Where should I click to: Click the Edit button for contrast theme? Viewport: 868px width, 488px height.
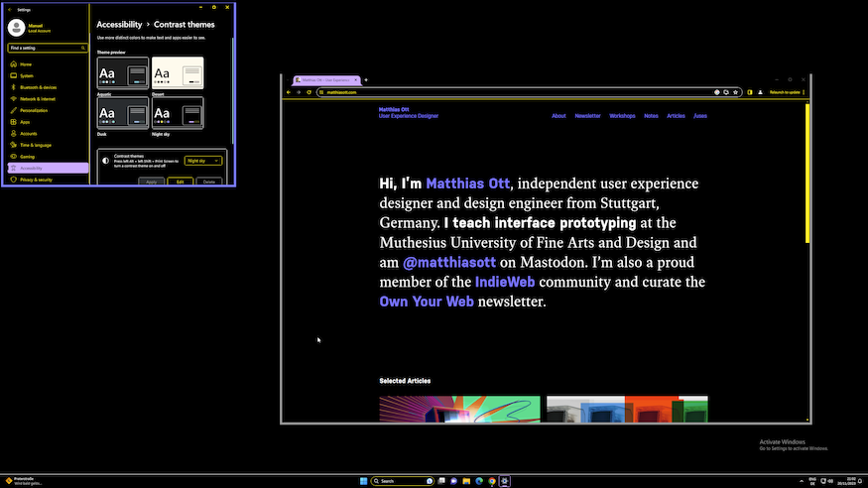pos(180,182)
